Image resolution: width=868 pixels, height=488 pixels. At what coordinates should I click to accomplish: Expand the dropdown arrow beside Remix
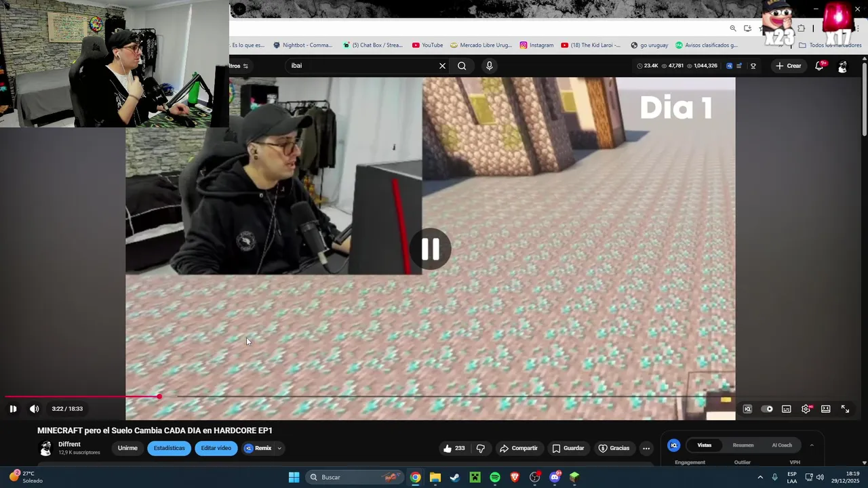(x=279, y=448)
